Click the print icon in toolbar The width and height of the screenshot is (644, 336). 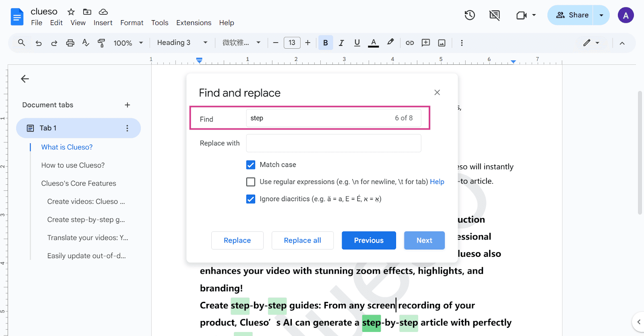[x=70, y=43]
